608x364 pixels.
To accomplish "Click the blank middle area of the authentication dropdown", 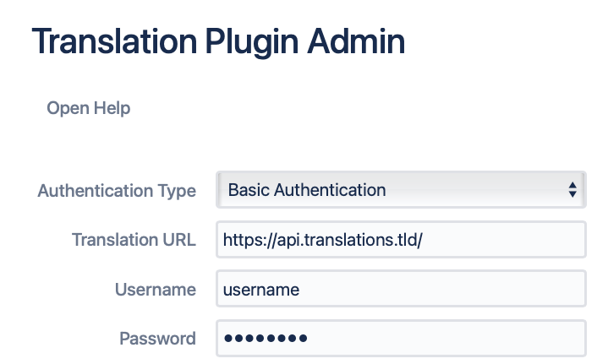I will (x=474, y=190).
